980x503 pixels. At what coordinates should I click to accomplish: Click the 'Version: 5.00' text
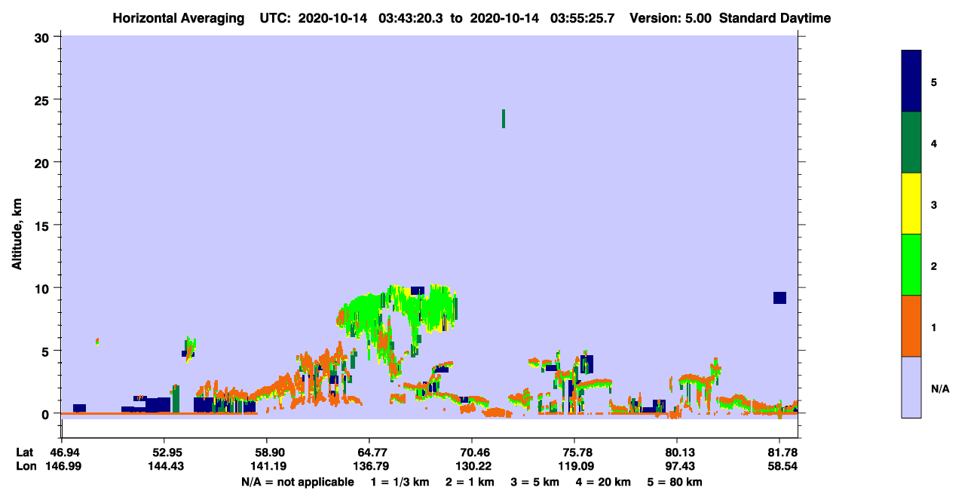pyautogui.click(x=671, y=18)
